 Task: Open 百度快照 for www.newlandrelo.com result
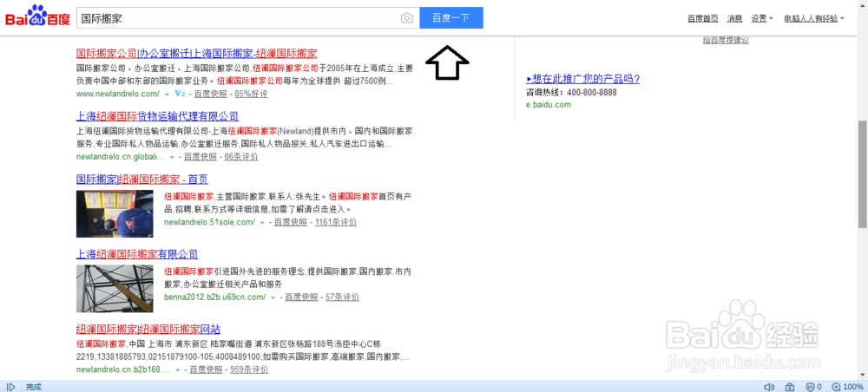click(x=210, y=94)
